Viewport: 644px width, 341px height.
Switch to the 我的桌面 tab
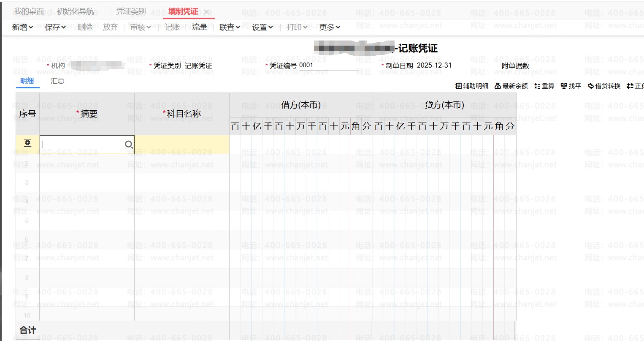coord(29,11)
